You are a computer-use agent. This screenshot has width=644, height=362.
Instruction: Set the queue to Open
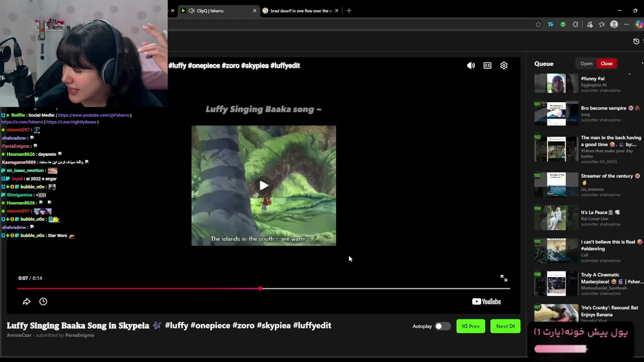coord(586,63)
